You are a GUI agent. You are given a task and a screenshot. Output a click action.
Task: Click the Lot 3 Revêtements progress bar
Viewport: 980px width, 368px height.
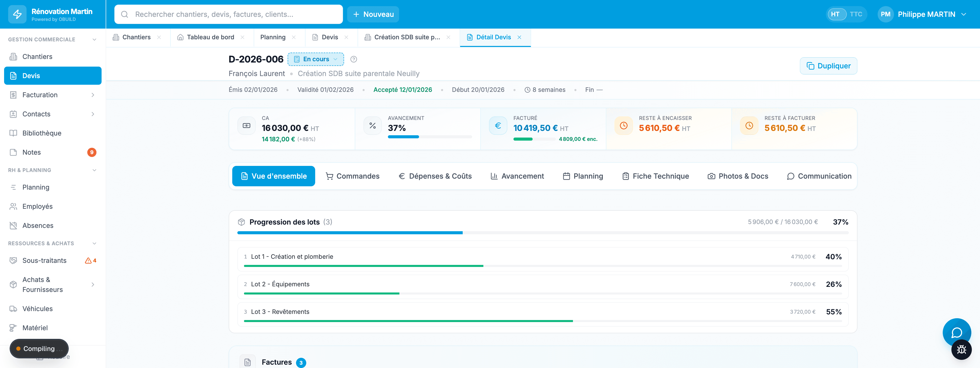pyautogui.click(x=543, y=321)
